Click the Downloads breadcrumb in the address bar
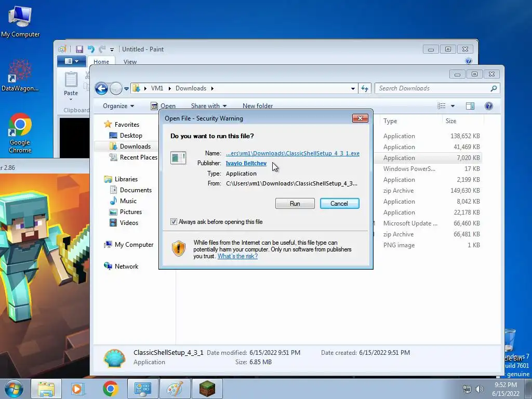Image resolution: width=532 pixels, height=399 pixels. point(191,88)
